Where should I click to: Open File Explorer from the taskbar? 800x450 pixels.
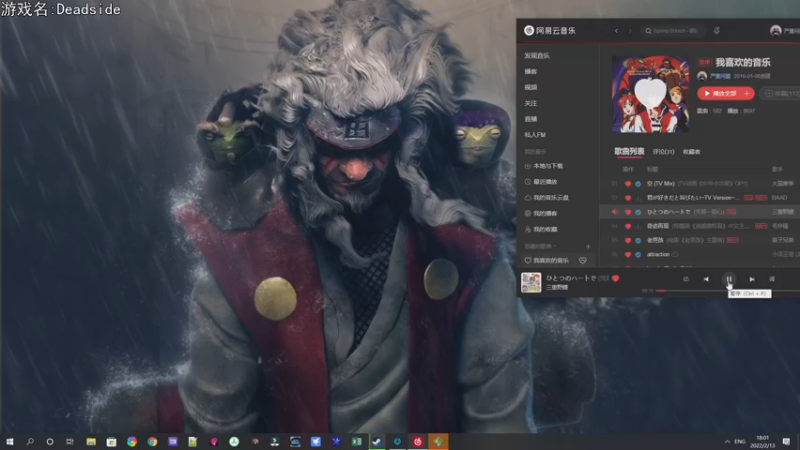[91, 441]
